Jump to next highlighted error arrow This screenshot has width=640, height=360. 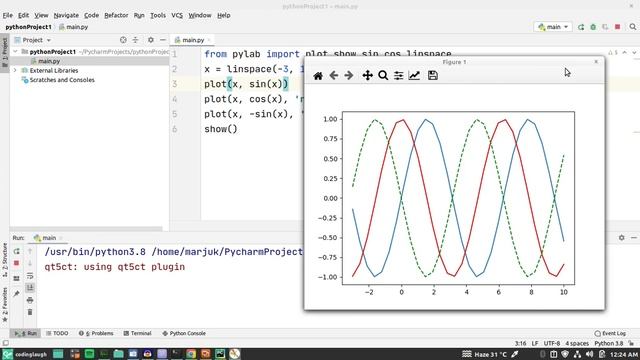tap(634, 52)
